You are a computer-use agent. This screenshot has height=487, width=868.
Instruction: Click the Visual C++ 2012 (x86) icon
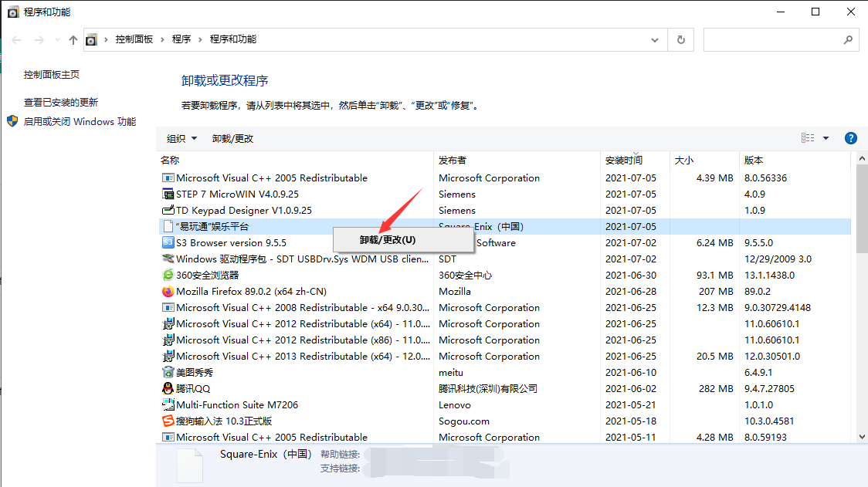[168, 340]
